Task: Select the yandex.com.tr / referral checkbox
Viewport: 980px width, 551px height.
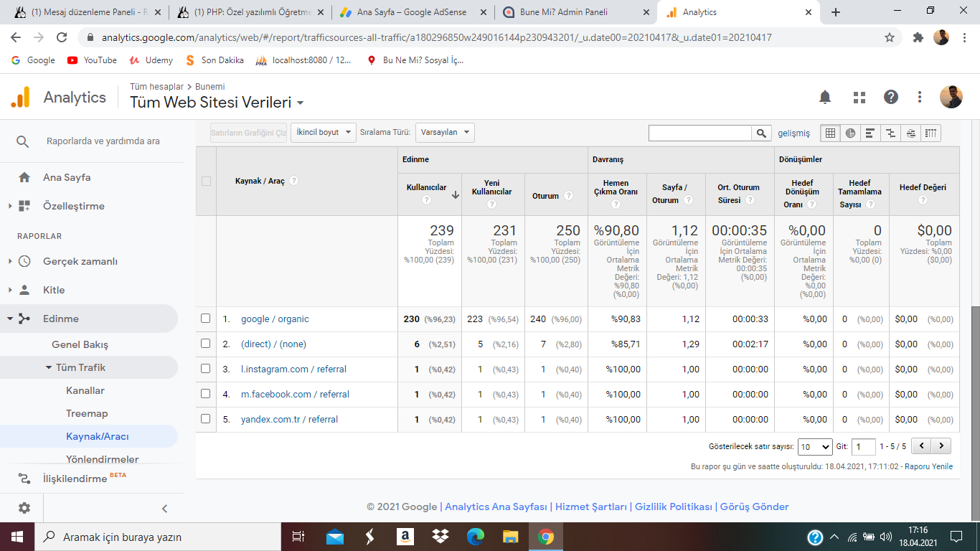Action: click(206, 419)
